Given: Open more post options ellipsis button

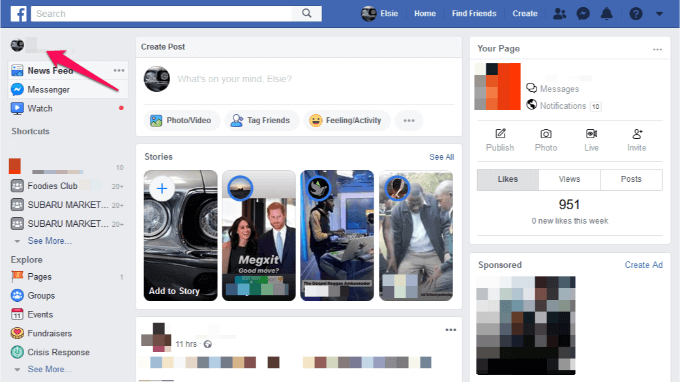Looking at the screenshot, I should pos(409,121).
